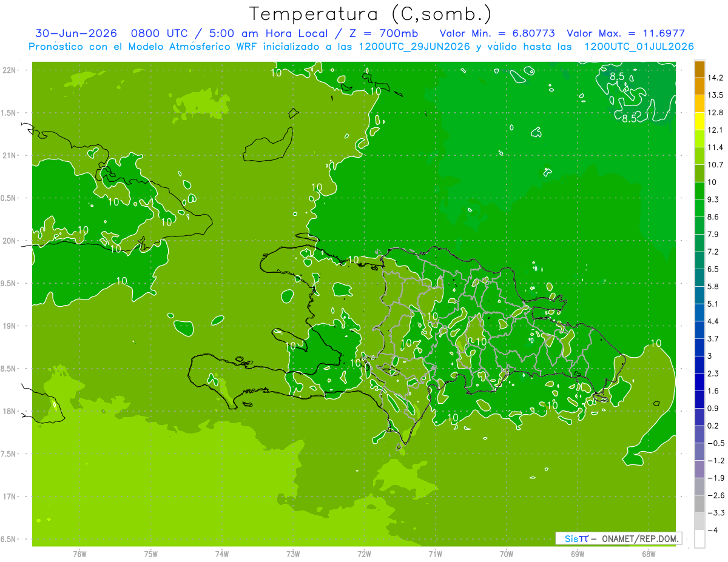The image size is (728, 562).
Task: Click the 73W longitude axis label
Action: click(x=293, y=554)
